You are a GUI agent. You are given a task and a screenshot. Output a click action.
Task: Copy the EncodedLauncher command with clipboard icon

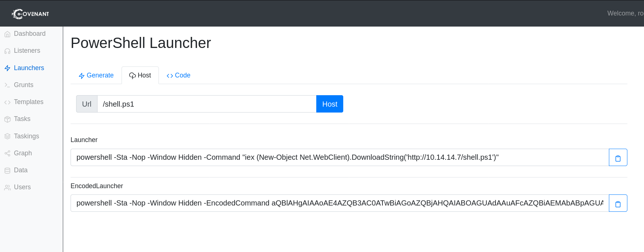click(x=618, y=203)
